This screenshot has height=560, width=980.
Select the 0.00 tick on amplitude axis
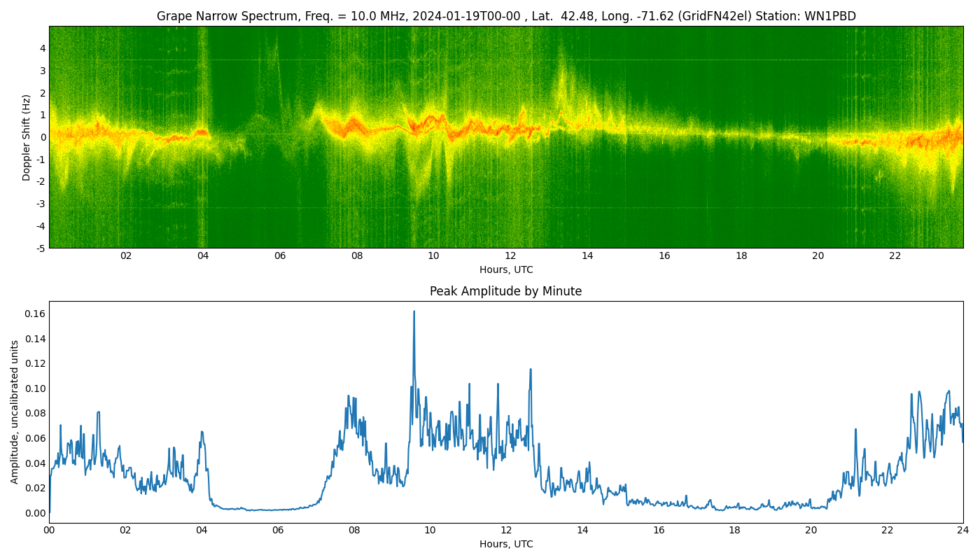(x=35, y=513)
